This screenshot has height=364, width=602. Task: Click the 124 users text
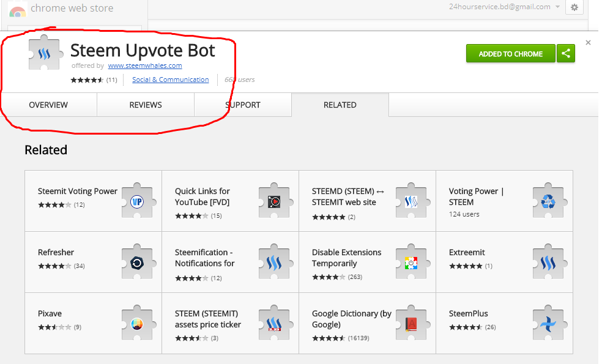pos(464,214)
